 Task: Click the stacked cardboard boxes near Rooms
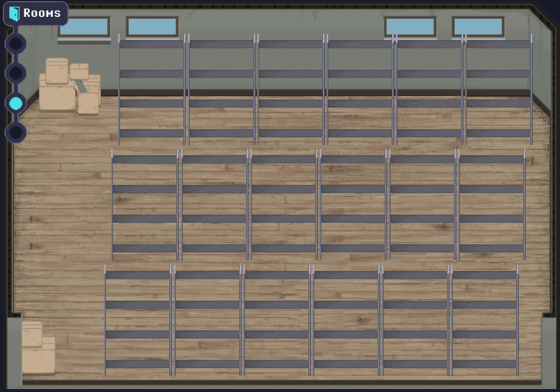70,86
